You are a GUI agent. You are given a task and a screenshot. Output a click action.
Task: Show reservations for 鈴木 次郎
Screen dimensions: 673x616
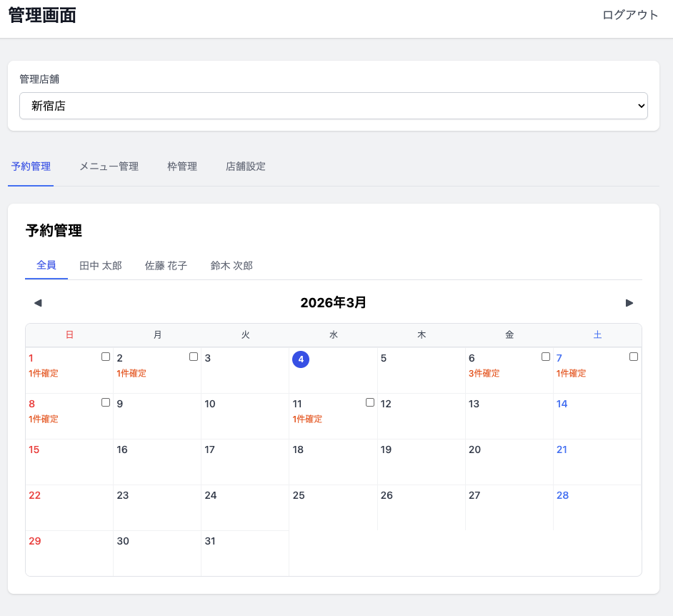[231, 266]
